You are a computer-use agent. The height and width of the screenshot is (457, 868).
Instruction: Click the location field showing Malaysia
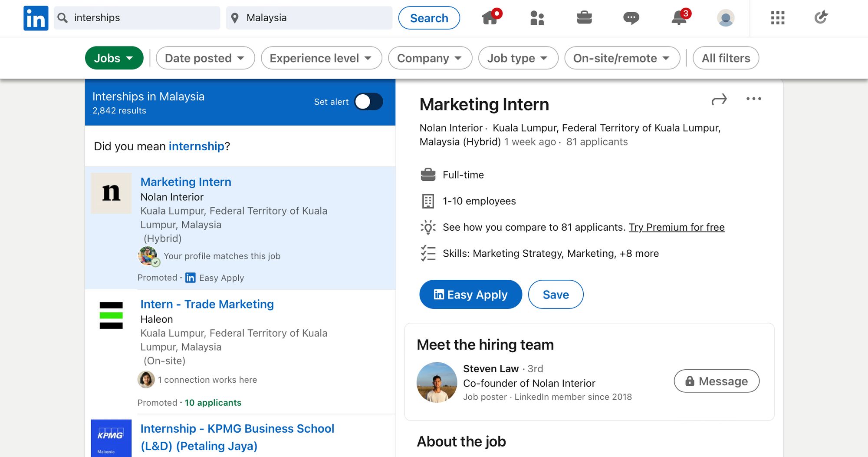point(309,18)
